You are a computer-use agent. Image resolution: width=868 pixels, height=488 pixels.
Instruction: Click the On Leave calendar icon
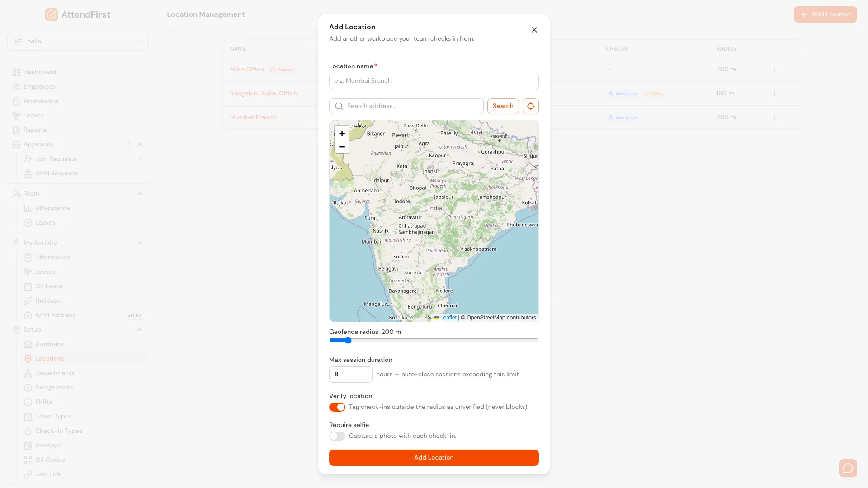pyautogui.click(x=28, y=286)
